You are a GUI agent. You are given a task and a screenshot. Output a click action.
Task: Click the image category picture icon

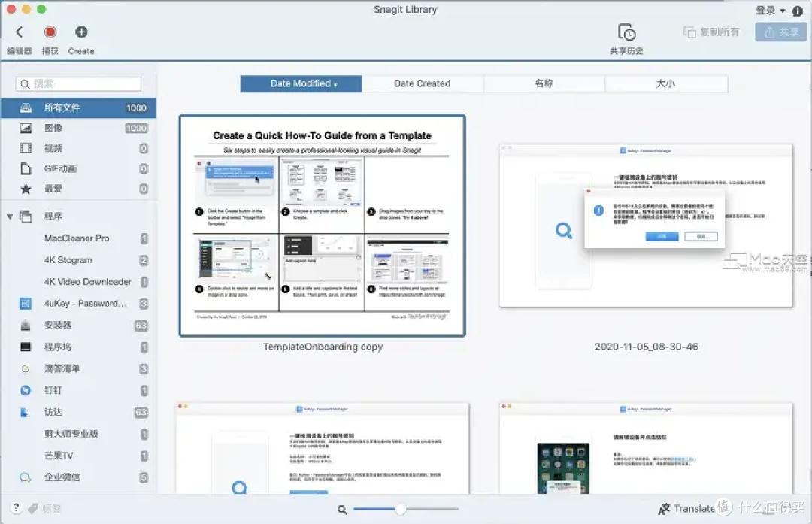[26, 128]
